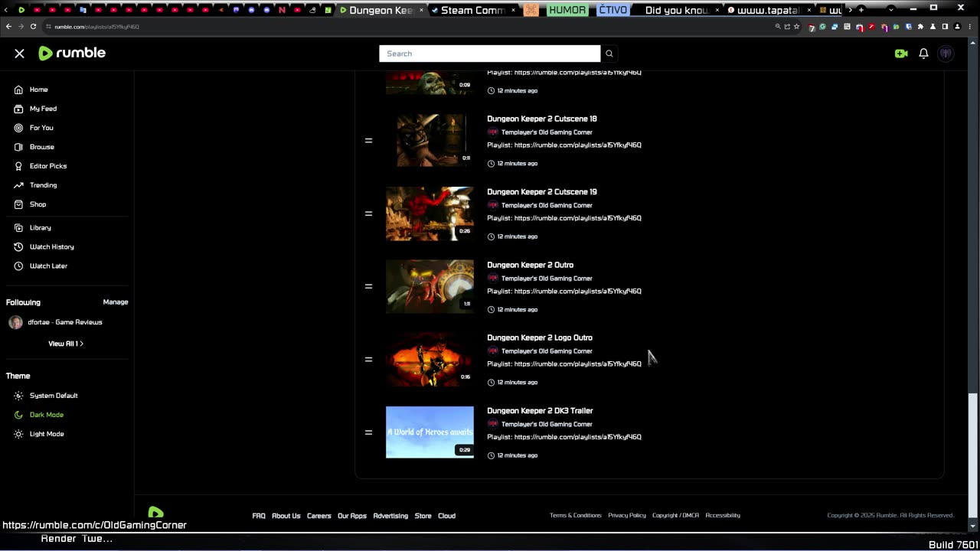The width and height of the screenshot is (980, 551).
Task: Click the Watch History clock icon
Action: pos(18,247)
